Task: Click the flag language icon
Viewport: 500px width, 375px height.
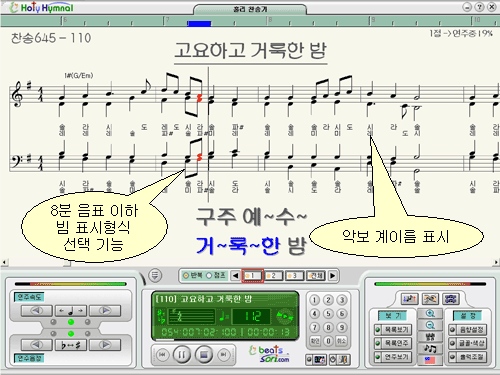Action: (430, 360)
